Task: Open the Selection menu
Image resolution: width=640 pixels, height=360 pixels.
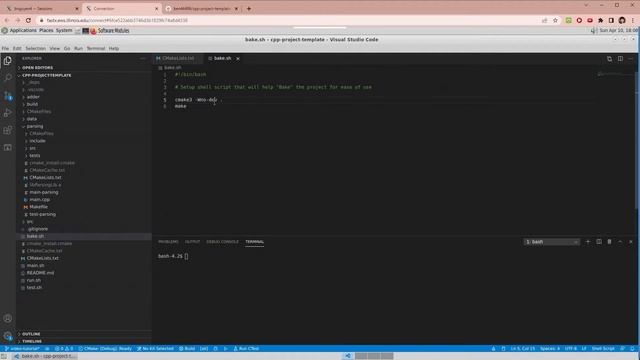Action: coord(36,49)
